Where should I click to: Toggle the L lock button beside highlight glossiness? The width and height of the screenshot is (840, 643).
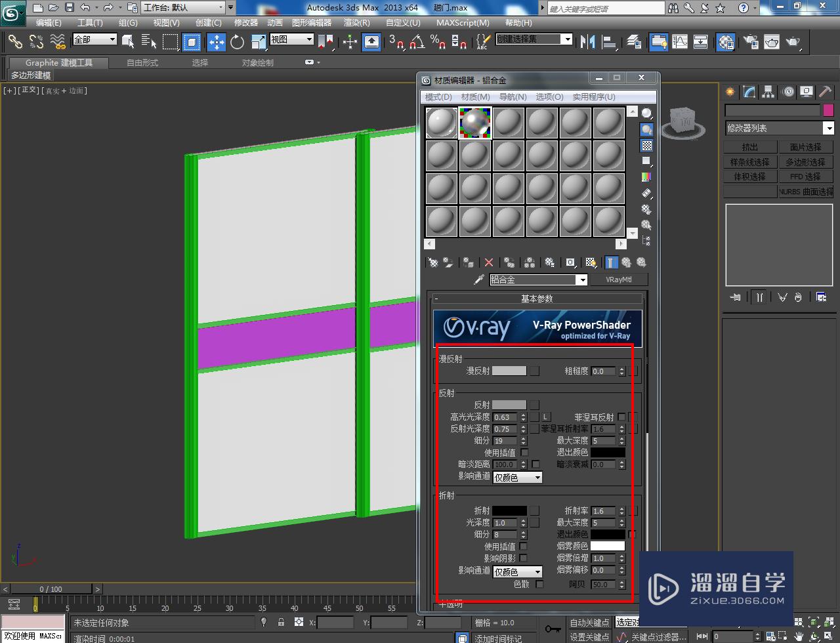point(545,417)
